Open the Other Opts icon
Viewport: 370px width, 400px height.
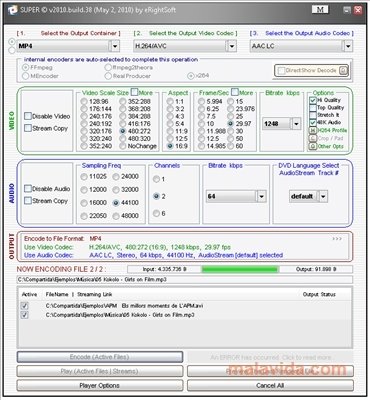tap(313, 146)
